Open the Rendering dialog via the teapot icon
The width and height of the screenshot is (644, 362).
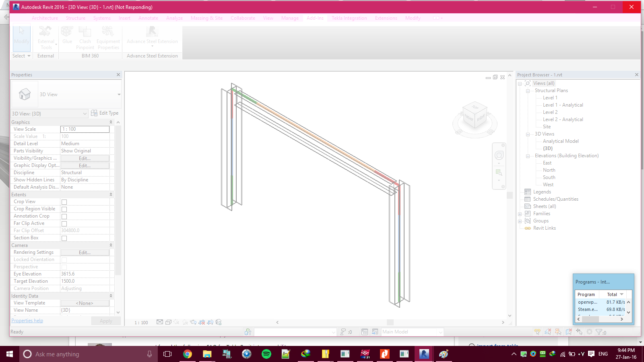[x=192, y=322]
